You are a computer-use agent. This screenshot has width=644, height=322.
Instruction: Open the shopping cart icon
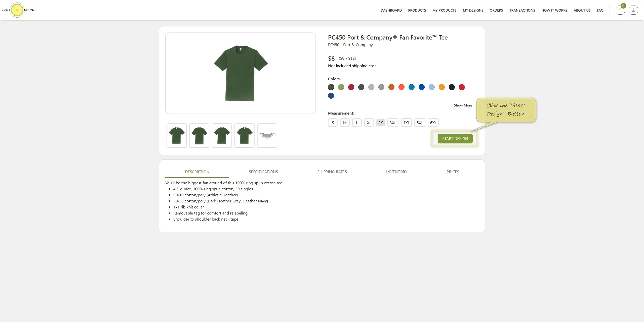[x=620, y=10]
